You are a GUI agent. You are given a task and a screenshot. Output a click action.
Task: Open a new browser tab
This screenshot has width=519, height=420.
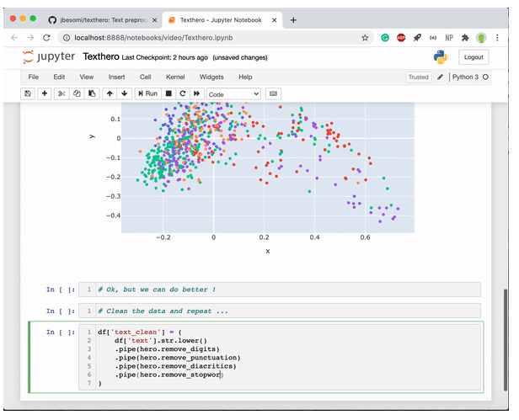click(x=293, y=20)
